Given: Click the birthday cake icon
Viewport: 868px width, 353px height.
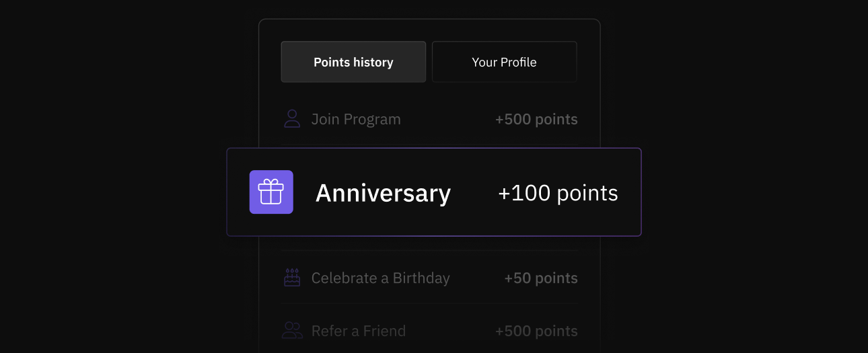Looking at the screenshot, I should point(292,278).
